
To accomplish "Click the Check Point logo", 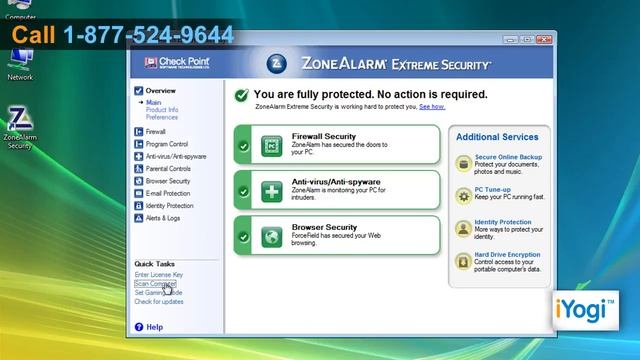I will [x=177, y=62].
